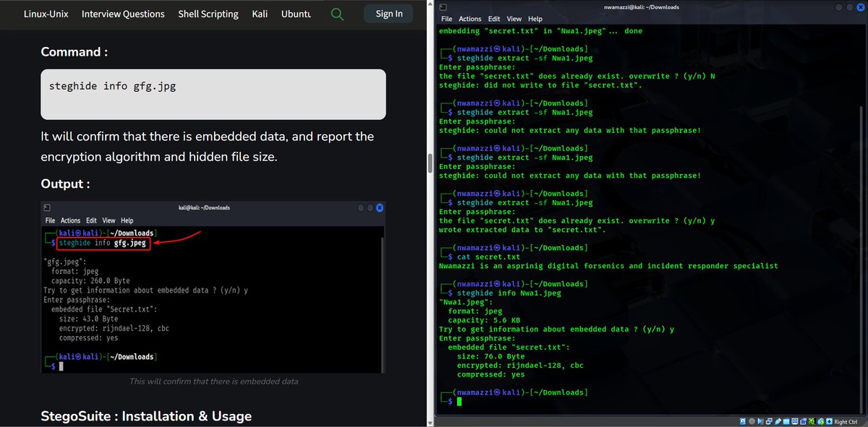The height and width of the screenshot is (427, 868).
Task: Click the keyboard capture arrow icon in VM status bar
Action: 829,421
